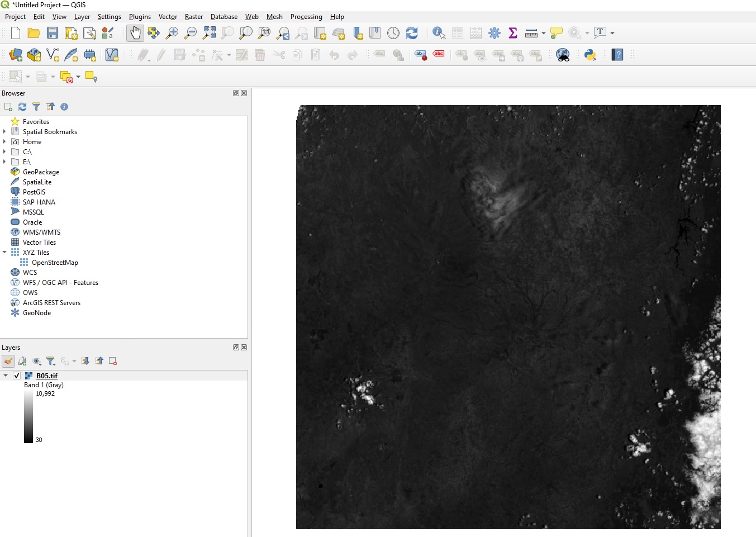Click the New GeoPackage Layer icon
The image size is (756, 537).
(x=34, y=55)
